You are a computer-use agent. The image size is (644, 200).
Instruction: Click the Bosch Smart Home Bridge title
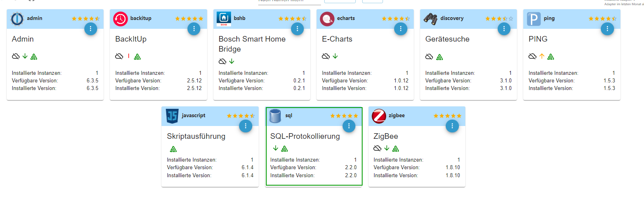tap(252, 44)
